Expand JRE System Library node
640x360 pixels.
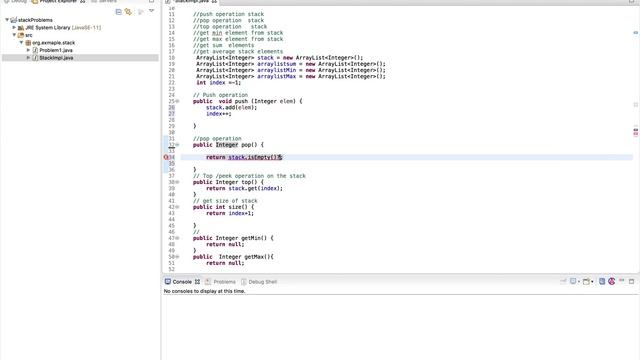[14, 27]
